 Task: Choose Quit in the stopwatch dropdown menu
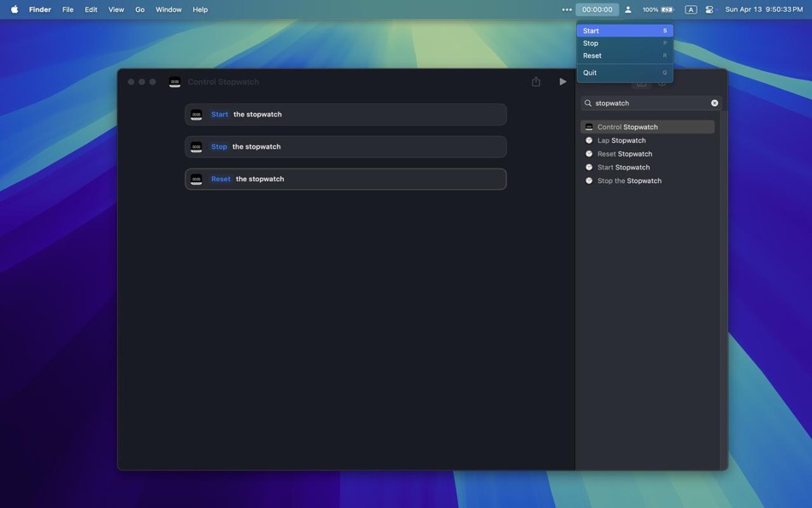click(x=625, y=73)
